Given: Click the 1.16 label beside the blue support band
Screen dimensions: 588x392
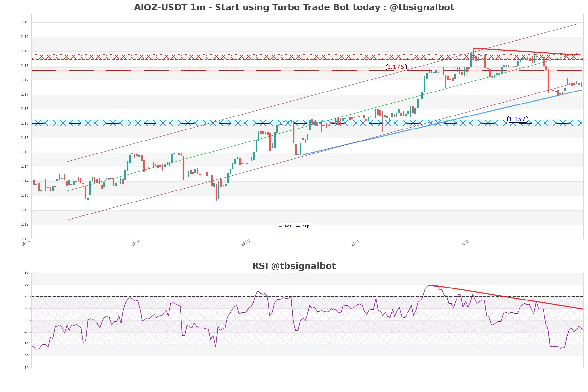Looking at the screenshot, I should [25, 123].
